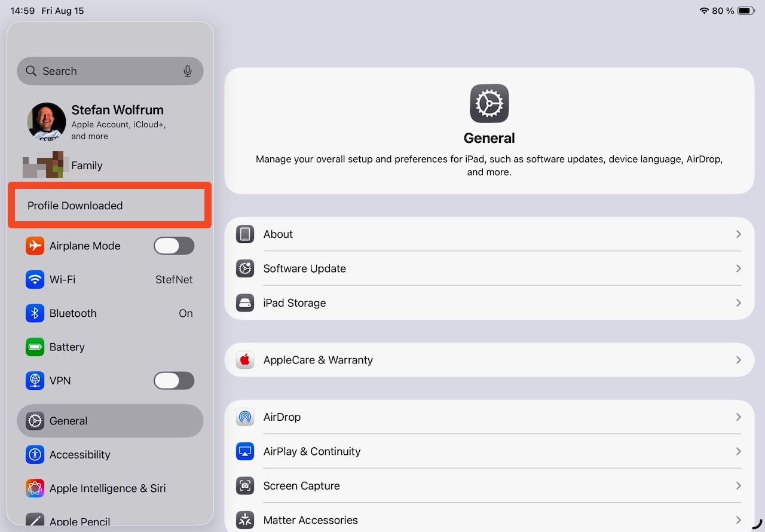Click the green Battery icon
Image resolution: width=765 pixels, height=532 pixels.
[35, 347]
